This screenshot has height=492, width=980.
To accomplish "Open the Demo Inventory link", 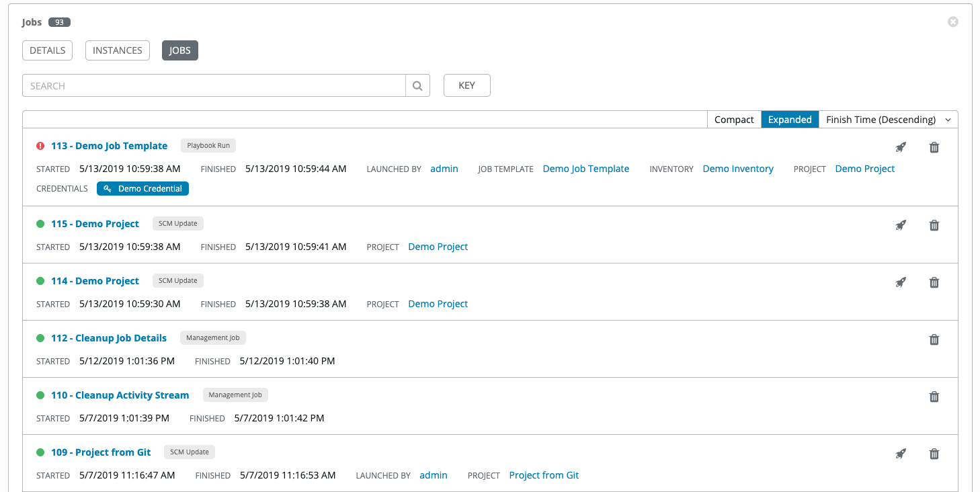I will point(738,169).
